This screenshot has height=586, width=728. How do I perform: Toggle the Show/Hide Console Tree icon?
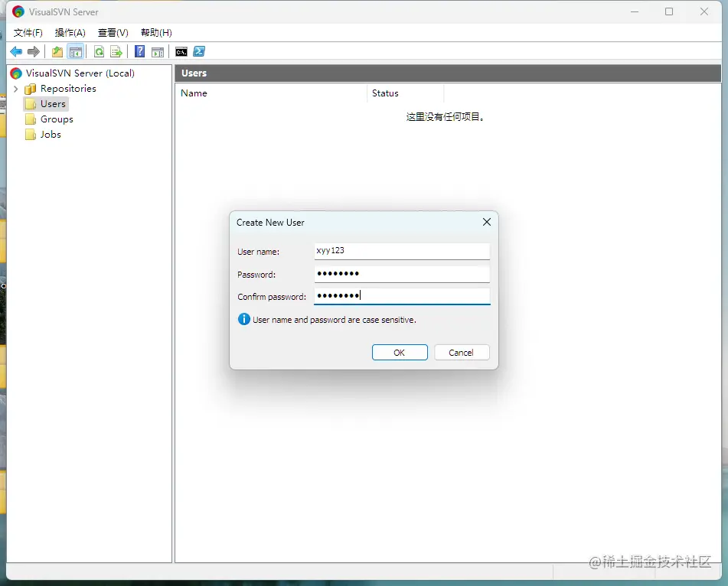pos(75,51)
